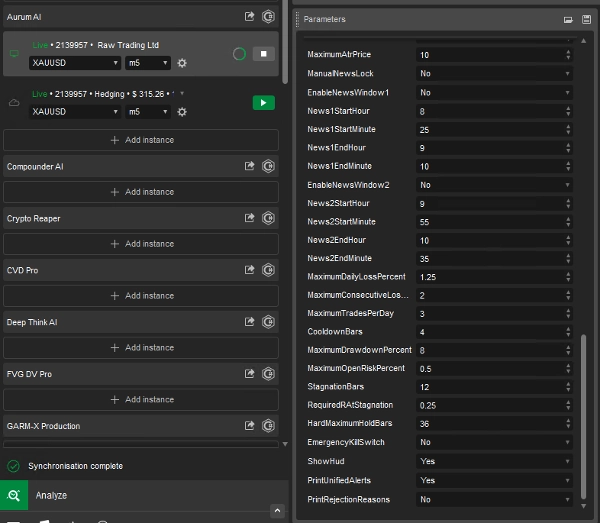The height and width of the screenshot is (523, 600).
Task: Click build icon for Crypto Reaper
Action: (x=268, y=218)
